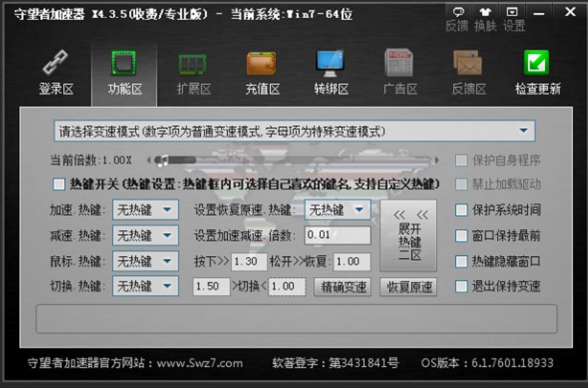
Task: Click the focused switch field 1.00
Action: click(x=288, y=287)
